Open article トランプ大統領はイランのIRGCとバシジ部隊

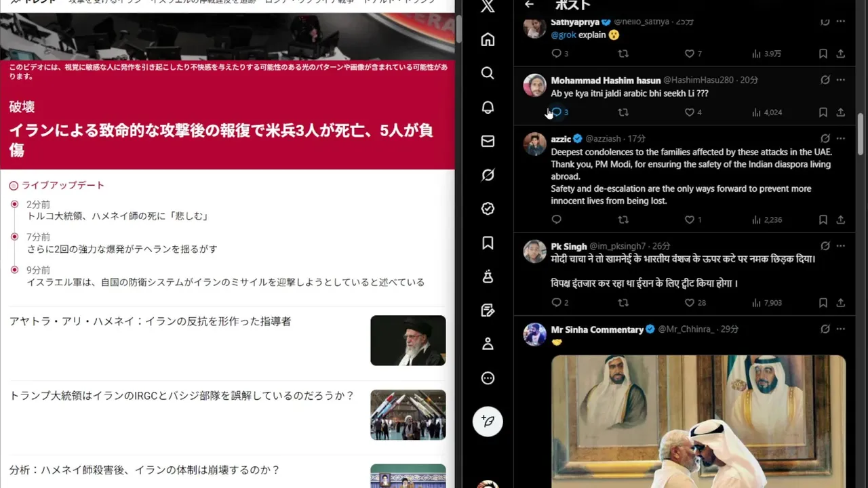coord(182,395)
